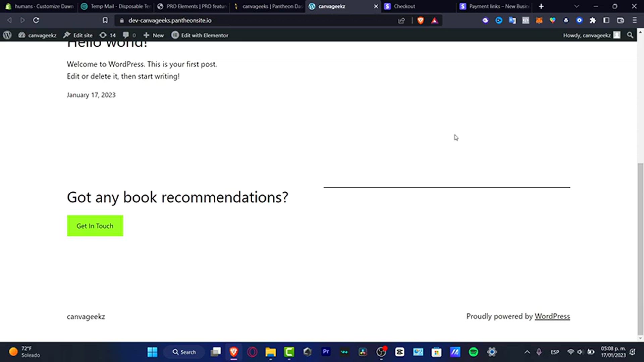644x362 pixels.
Task: Click the WordPress logo in admin bar
Action: click(x=7, y=35)
